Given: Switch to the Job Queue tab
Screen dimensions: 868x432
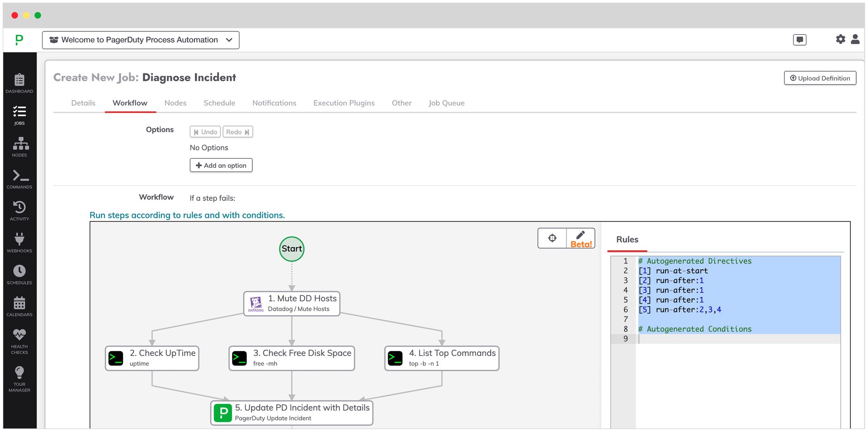Looking at the screenshot, I should coord(447,103).
